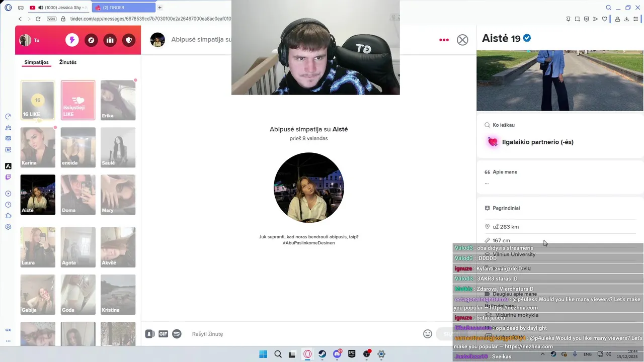Open the match with Akvilė
The width and height of the screenshot is (644, 362).
118,247
